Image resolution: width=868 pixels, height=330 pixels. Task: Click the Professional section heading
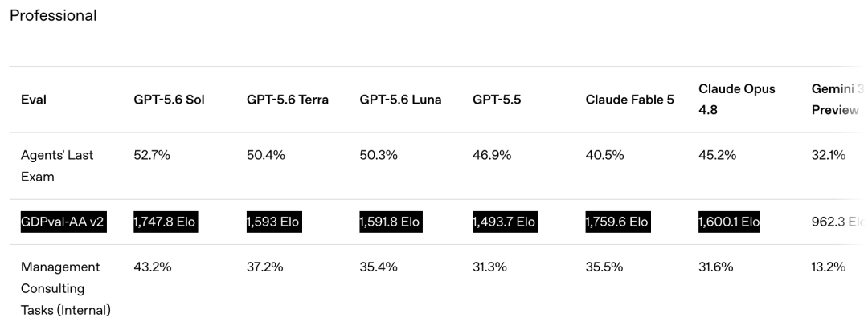[x=53, y=15]
